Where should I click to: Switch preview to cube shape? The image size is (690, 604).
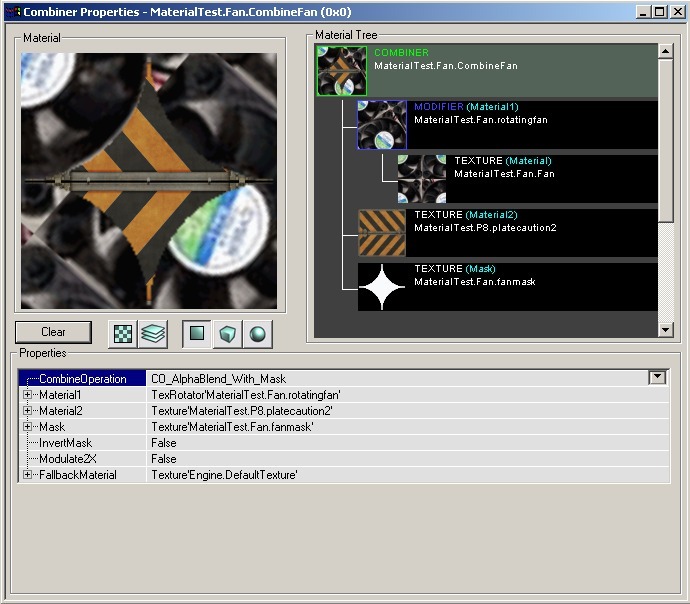(227, 333)
